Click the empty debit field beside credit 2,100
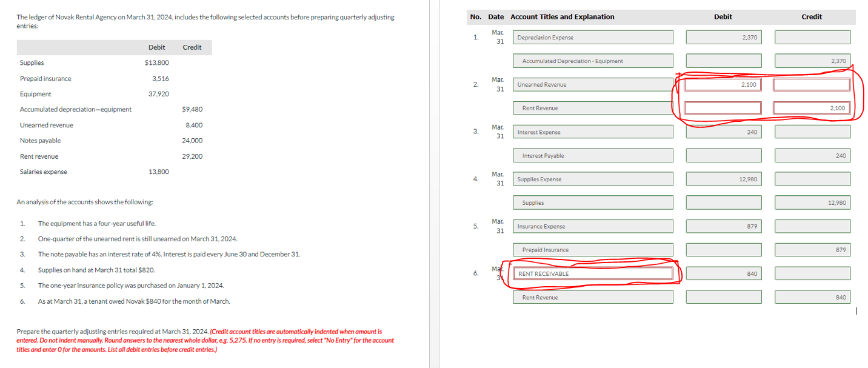 coord(724,108)
